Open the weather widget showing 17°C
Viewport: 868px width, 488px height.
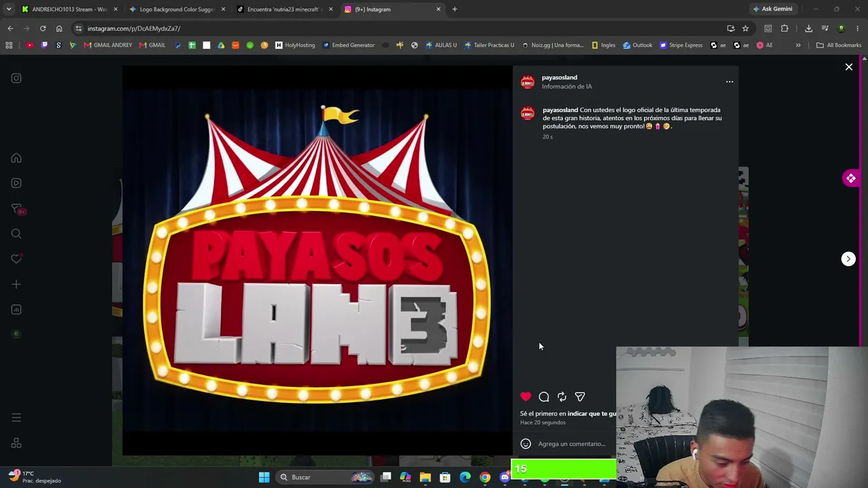click(35, 477)
